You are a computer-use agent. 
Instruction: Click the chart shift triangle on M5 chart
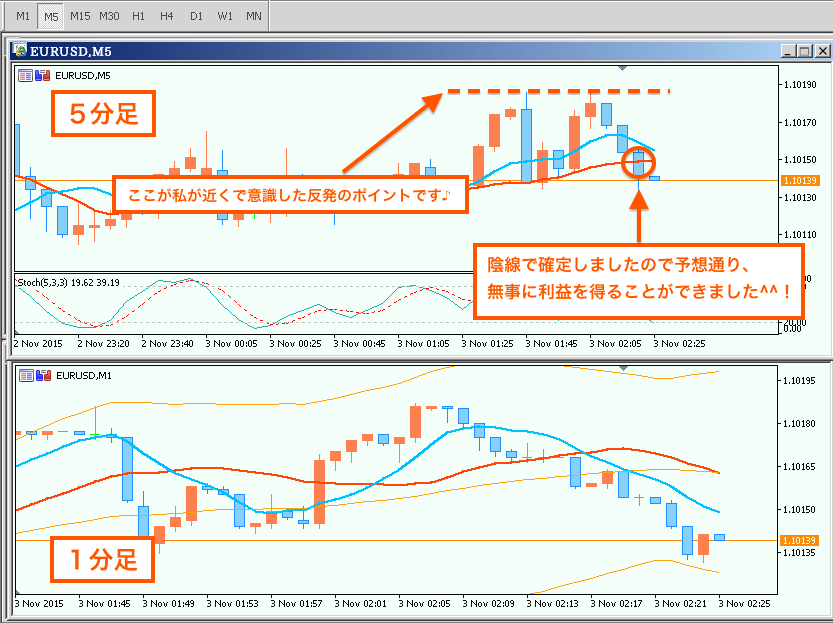[623, 69]
